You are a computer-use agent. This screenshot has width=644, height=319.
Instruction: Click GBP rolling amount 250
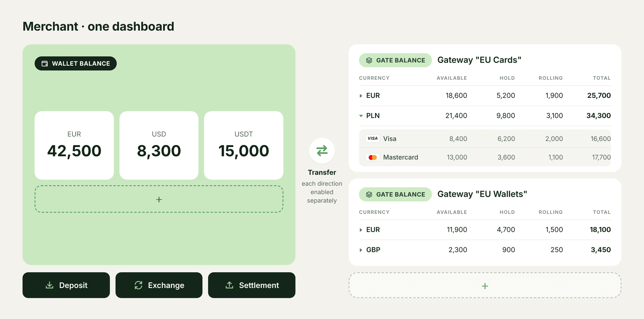tap(557, 250)
